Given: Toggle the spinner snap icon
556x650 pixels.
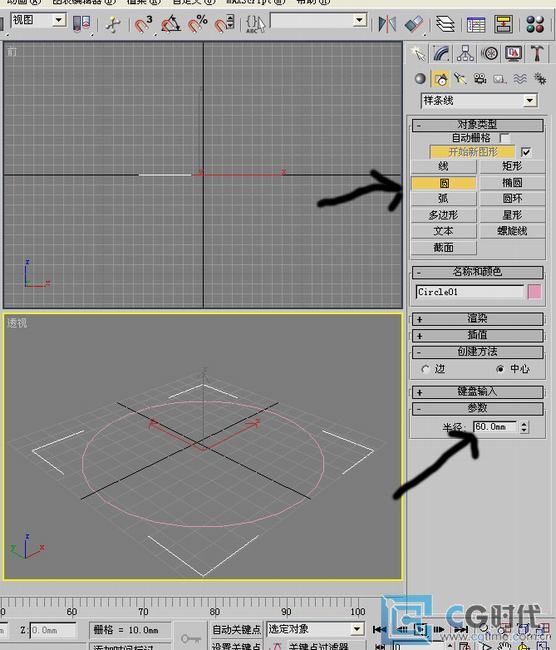Looking at the screenshot, I should [224, 24].
